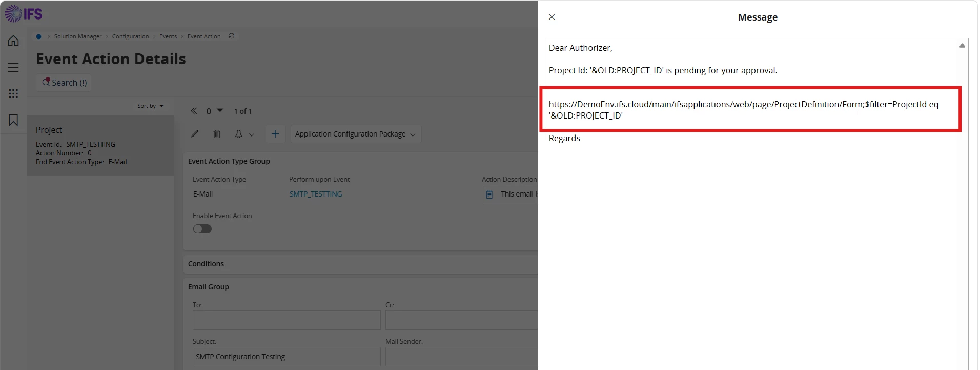Click the Cc email input field
The width and height of the screenshot is (980, 370).
[x=461, y=320]
